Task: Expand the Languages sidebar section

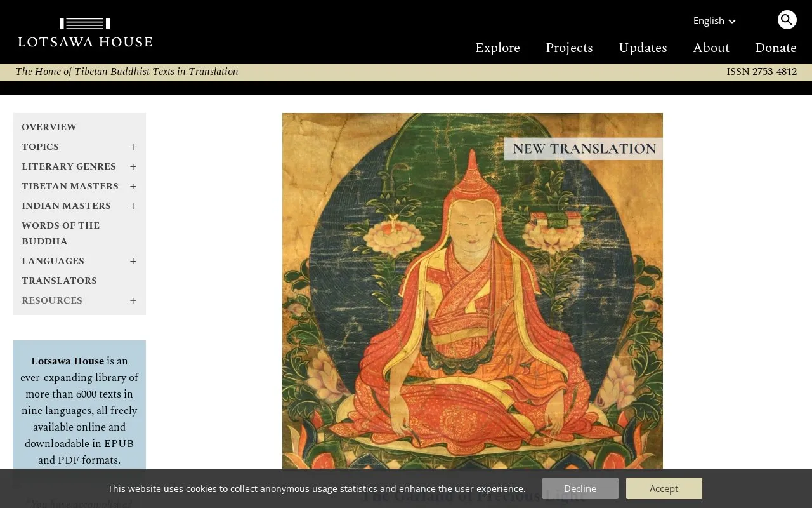Action: pyautogui.click(x=133, y=261)
